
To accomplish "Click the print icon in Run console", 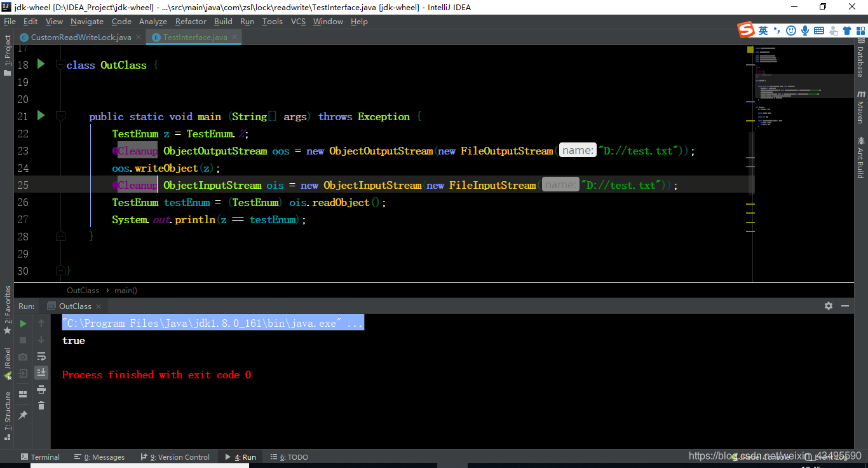I will point(41,389).
